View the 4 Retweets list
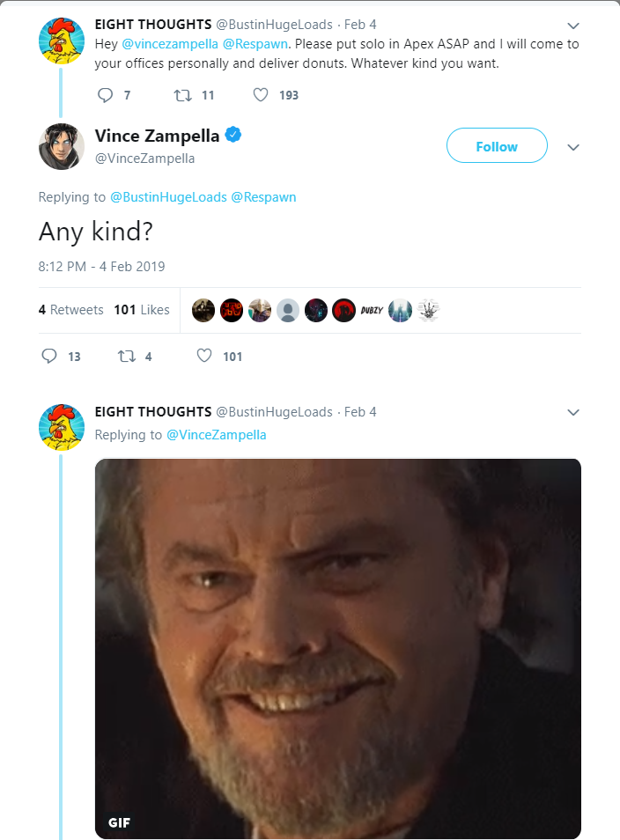The width and height of the screenshot is (620, 840). coord(71,310)
